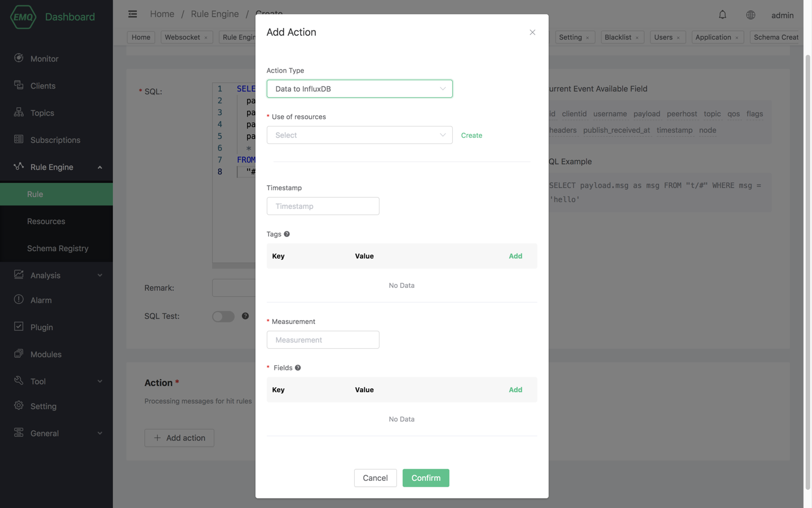Switch to the Blacklist tab
This screenshot has width=812, height=508.
click(617, 37)
